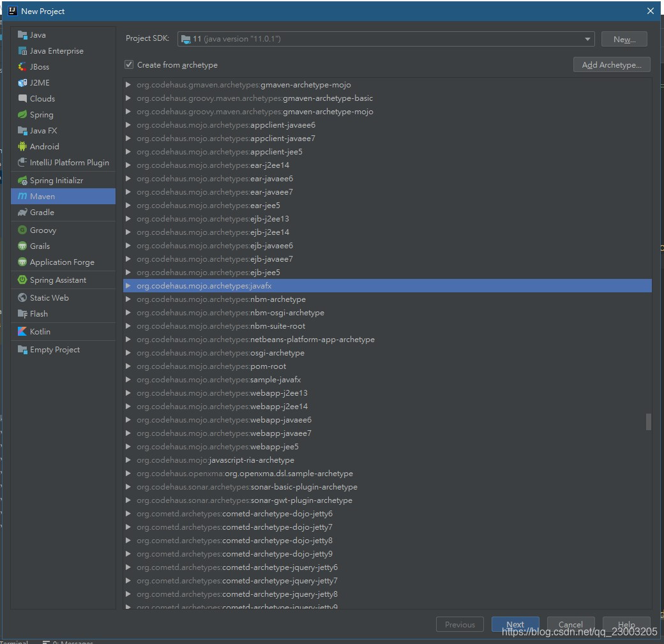Click the Add Archetype... button
This screenshot has height=644, width=664.
(x=612, y=64)
